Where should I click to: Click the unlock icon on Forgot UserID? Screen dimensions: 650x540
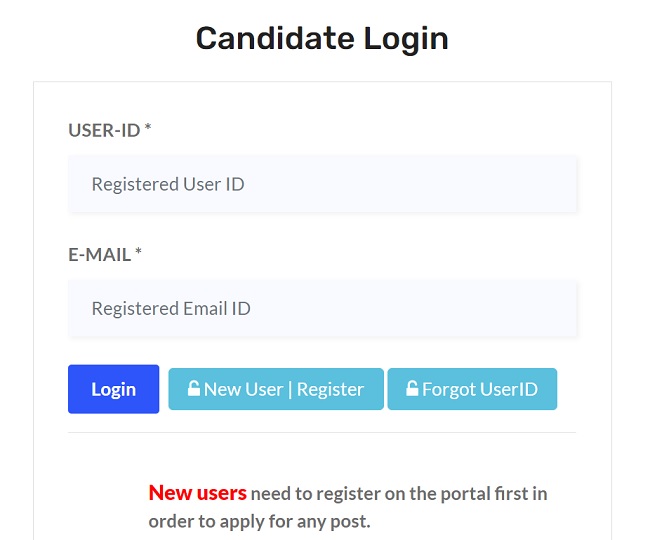412,389
